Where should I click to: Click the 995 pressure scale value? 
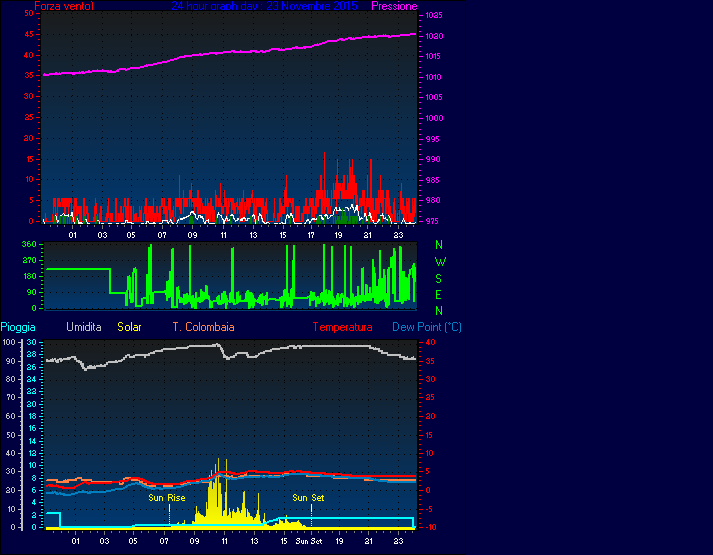click(432, 139)
